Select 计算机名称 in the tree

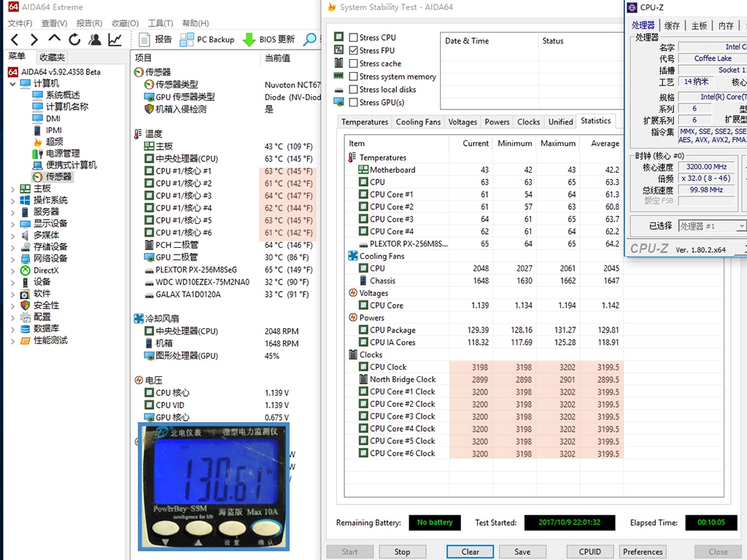[66, 106]
